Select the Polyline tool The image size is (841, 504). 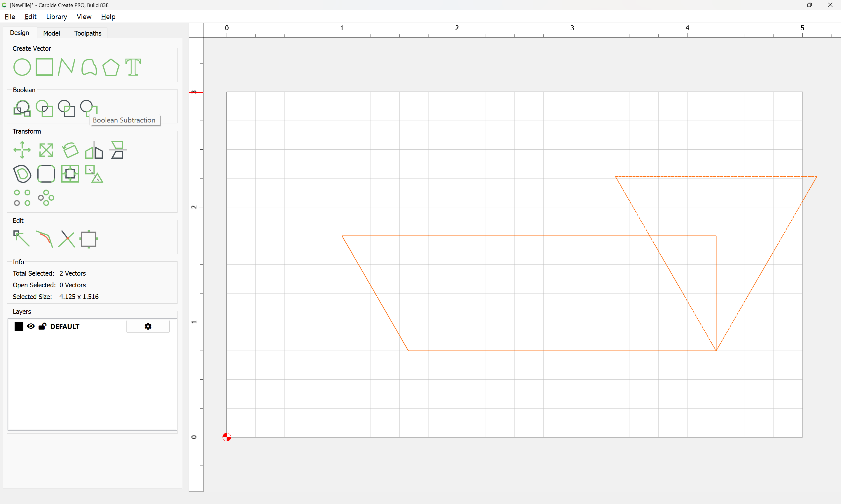pyautogui.click(x=66, y=67)
